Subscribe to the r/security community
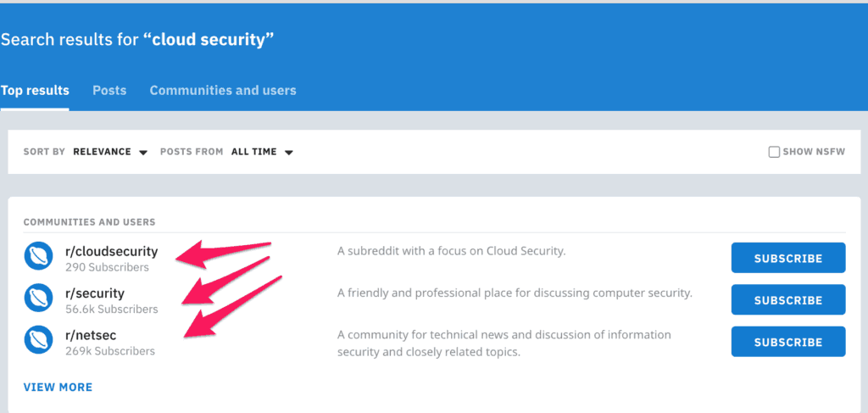Screen dimensions: 868x413 point(787,300)
